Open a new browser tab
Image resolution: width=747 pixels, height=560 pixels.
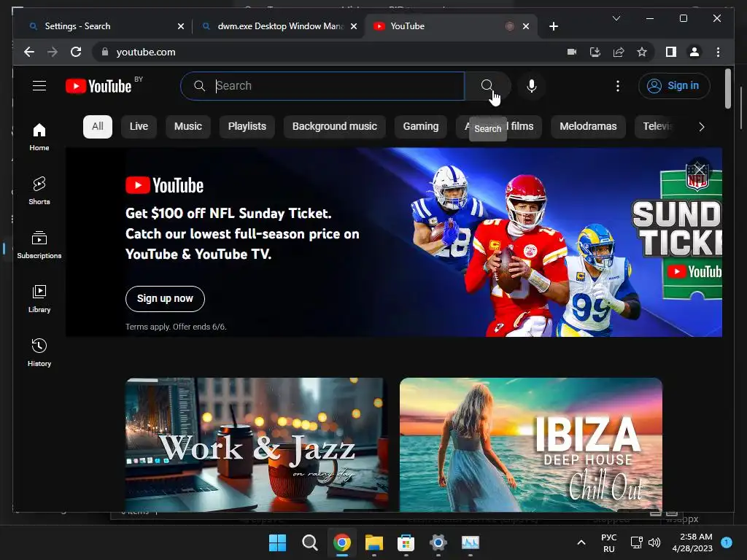click(x=553, y=26)
